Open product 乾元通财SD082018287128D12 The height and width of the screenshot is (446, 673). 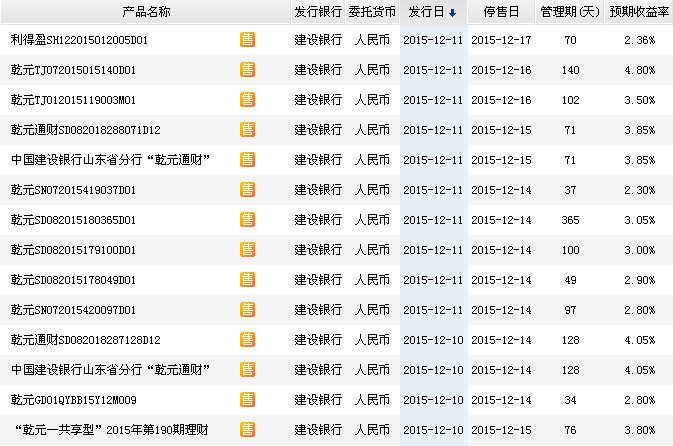tap(85, 340)
